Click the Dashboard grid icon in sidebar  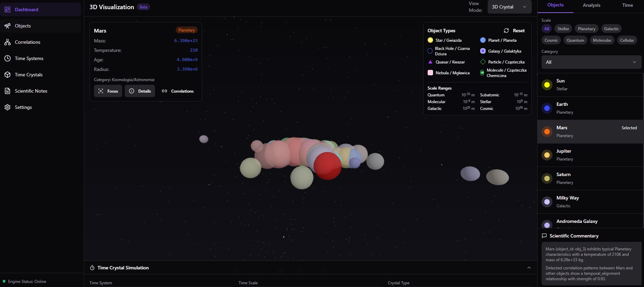(7, 9)
